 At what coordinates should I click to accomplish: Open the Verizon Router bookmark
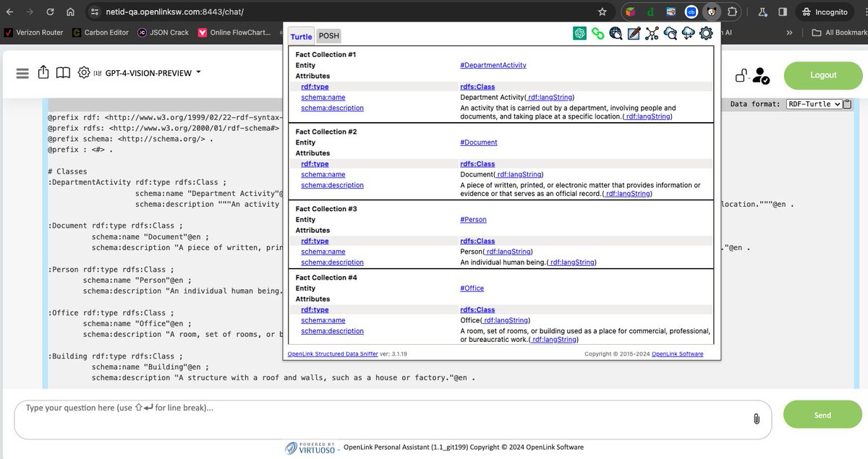33,33
